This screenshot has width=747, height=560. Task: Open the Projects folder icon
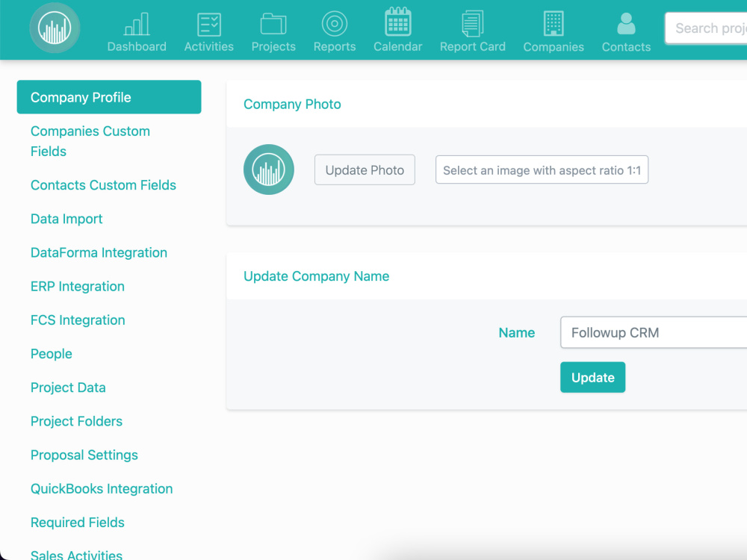[x=273, y=25]
